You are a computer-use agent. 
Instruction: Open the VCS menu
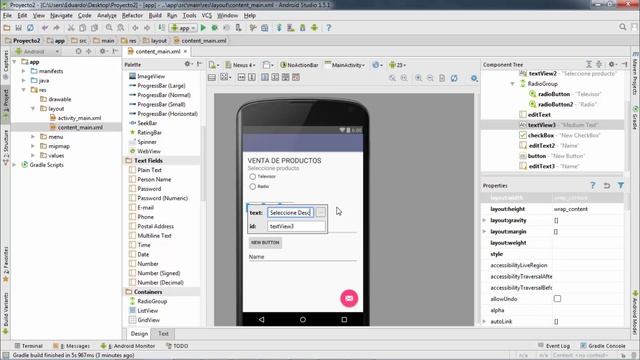(207, 16)
